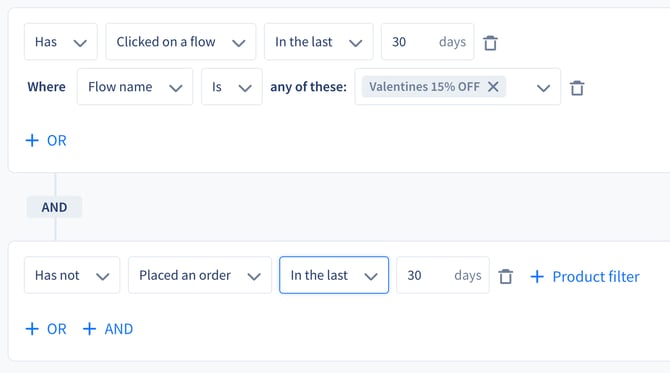Screen dimensions: 670x373
Task: Open the highlighted In the last dropdown
Action: pos(334,275)
